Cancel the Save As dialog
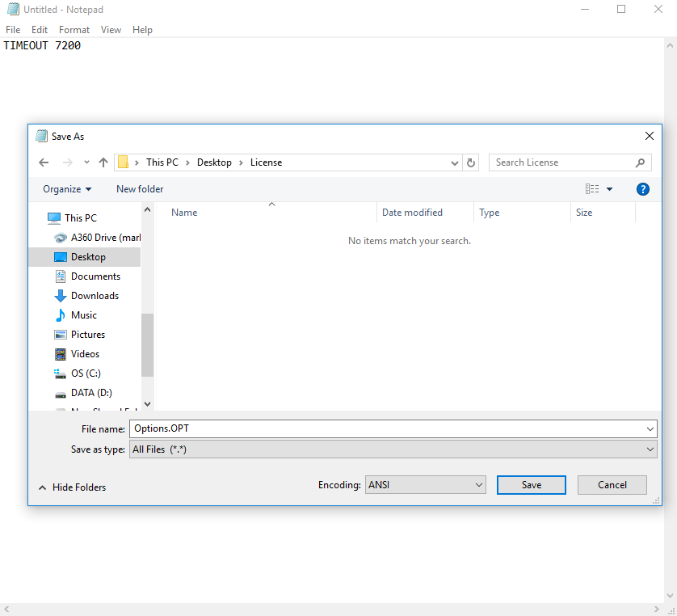 (612, 485)
